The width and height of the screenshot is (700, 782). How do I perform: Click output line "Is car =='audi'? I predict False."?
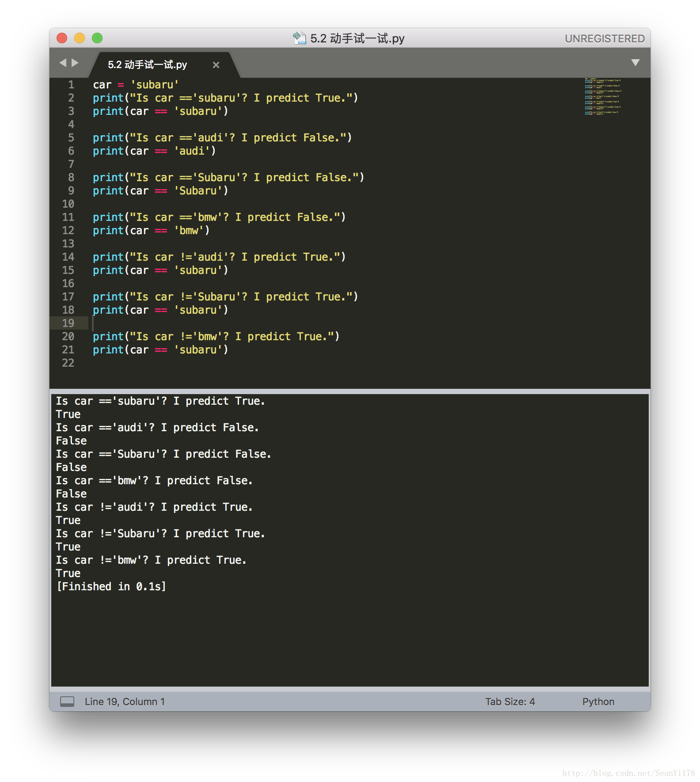157,427
